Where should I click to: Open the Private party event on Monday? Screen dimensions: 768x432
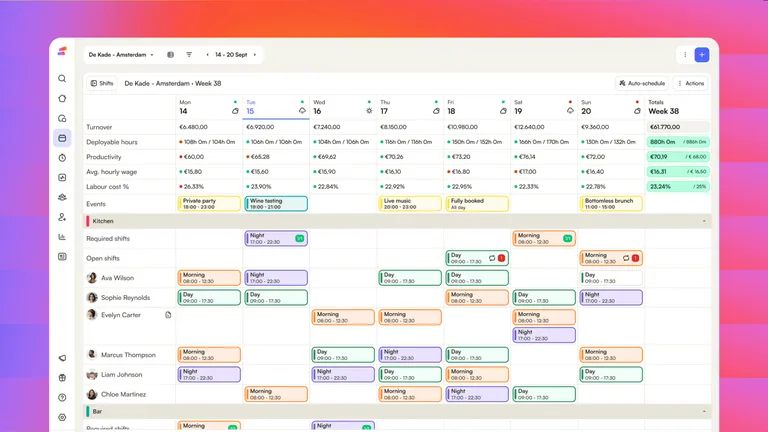tap(209, 204)
